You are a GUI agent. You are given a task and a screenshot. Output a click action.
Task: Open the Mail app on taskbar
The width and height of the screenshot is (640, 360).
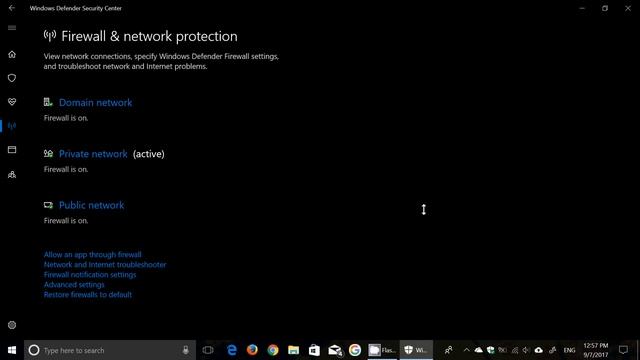pyautogui.click(x=335, y=350)
